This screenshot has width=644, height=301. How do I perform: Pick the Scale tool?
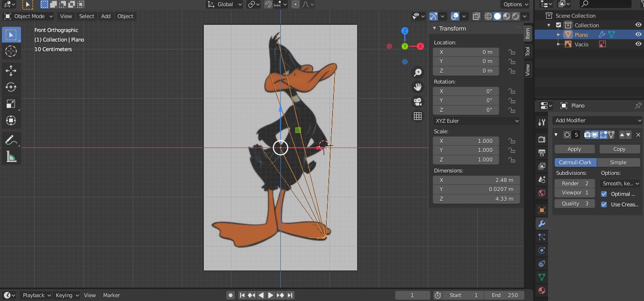click(11, 104)
